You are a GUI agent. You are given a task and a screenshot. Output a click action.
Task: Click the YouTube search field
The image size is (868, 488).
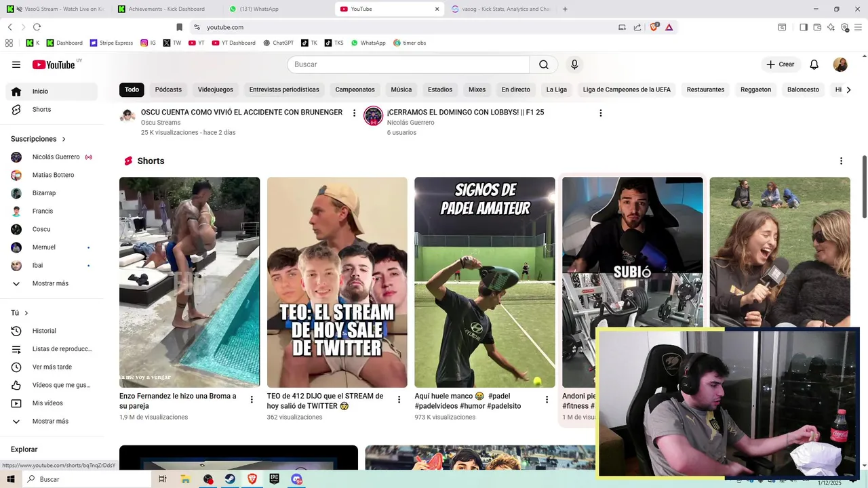(408, 64)
